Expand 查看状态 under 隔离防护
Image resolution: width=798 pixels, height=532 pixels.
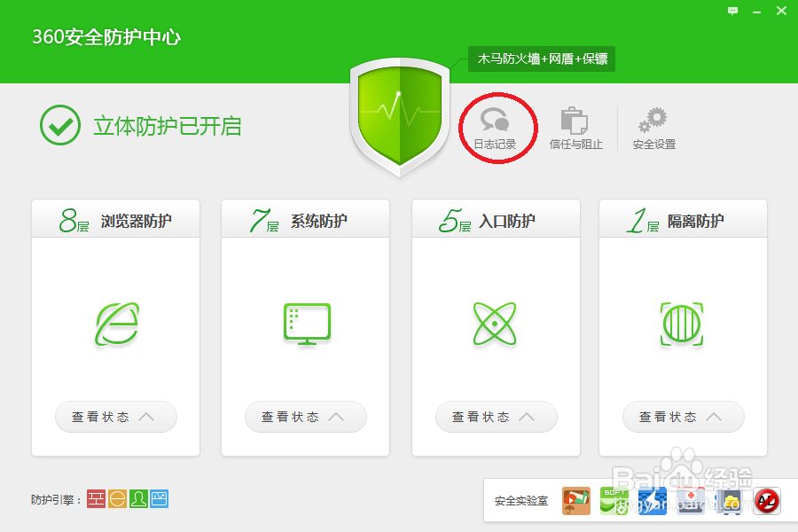[x=684, y=417]
